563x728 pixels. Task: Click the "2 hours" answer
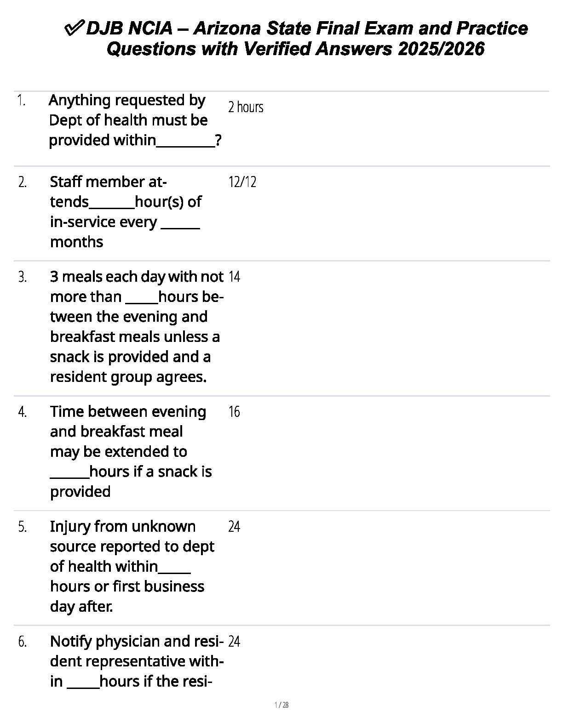point(246,107)
